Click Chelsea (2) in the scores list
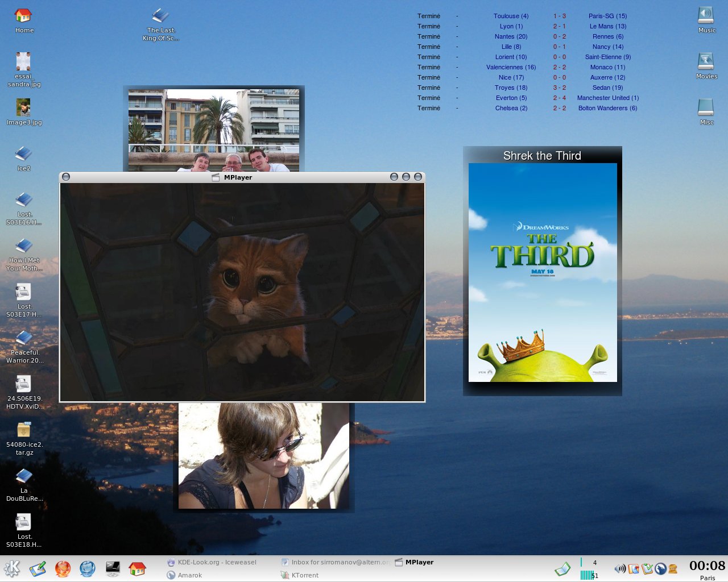728x582 pixels. click(x=511, y=108)
